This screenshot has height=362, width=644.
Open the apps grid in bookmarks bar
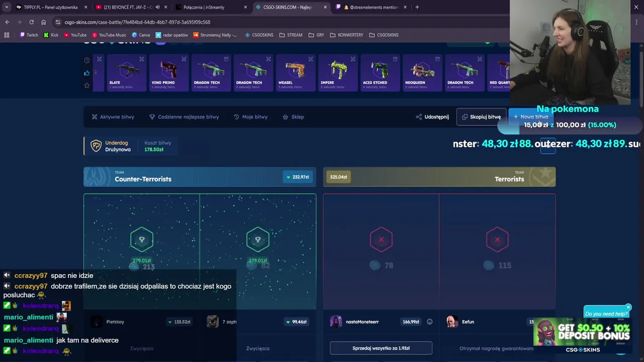7,35
